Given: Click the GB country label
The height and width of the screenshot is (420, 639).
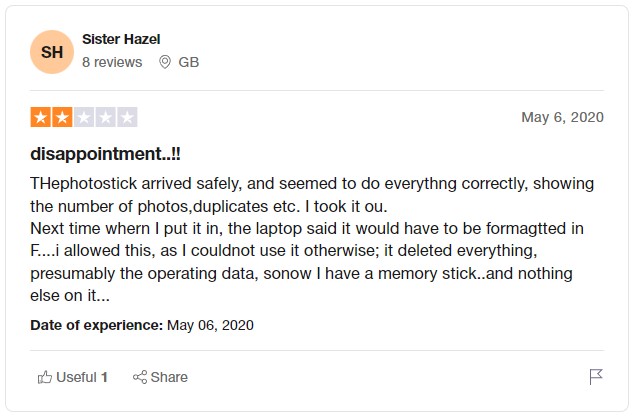Looking at the screenshot, I should pyautogui.click(x=188, y=62).
